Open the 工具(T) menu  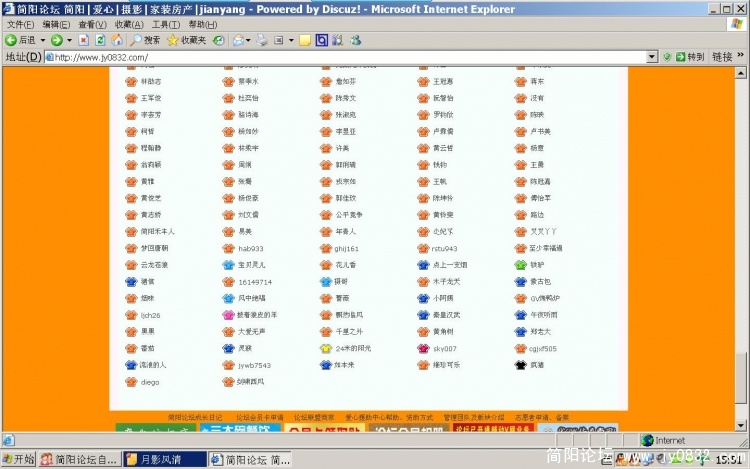(165, 24)
